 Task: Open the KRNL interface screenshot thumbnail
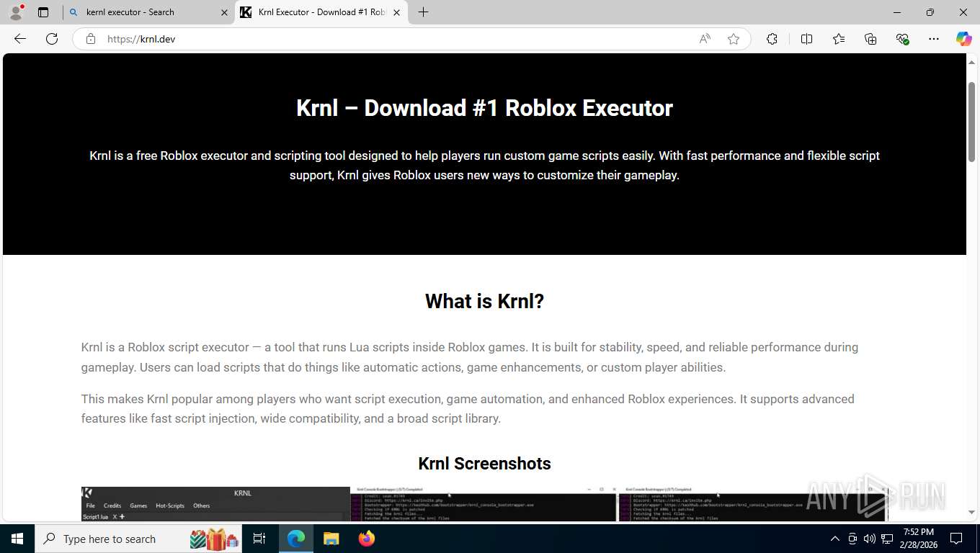[215, 504]
